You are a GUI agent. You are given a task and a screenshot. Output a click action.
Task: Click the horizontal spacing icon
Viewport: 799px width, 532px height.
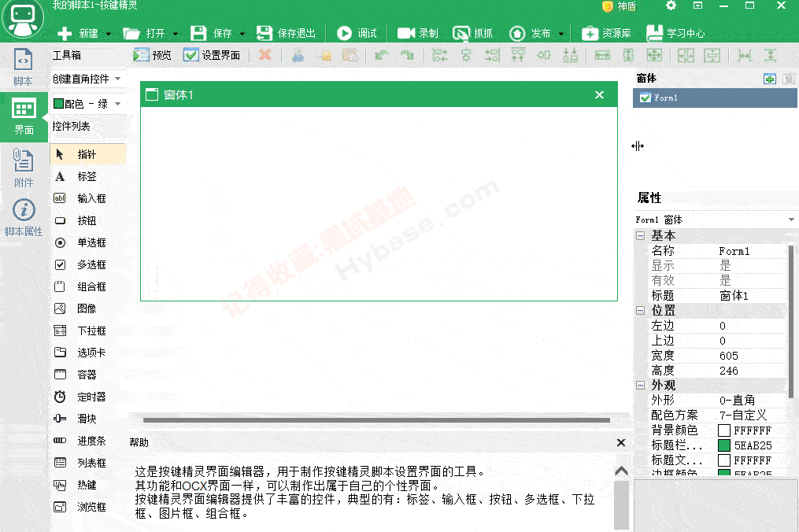tap(745, 55)
